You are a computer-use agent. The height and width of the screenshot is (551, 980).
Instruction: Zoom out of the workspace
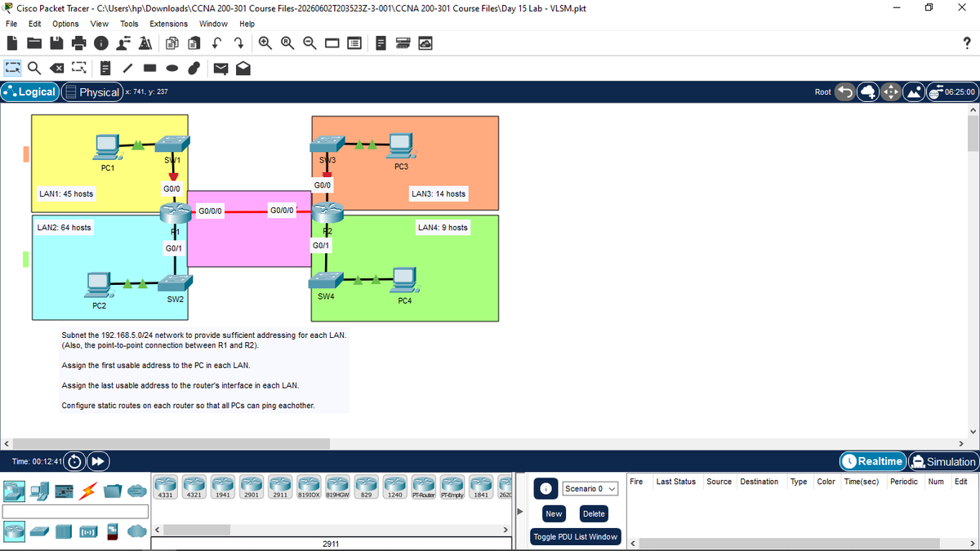coord(310,43)
